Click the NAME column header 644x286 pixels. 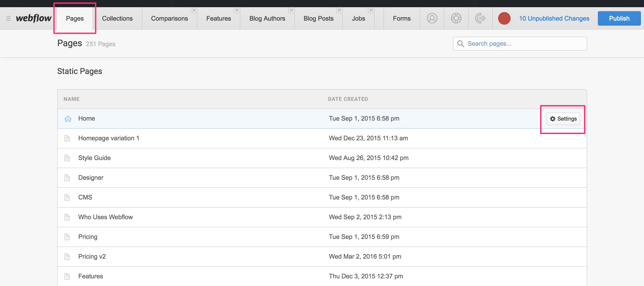click(72, 99)
